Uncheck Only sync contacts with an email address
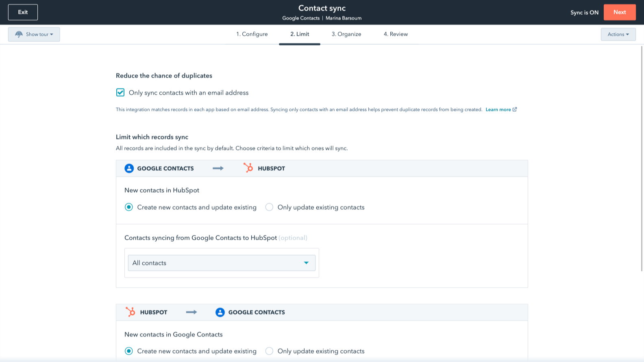 pos(120,93)
